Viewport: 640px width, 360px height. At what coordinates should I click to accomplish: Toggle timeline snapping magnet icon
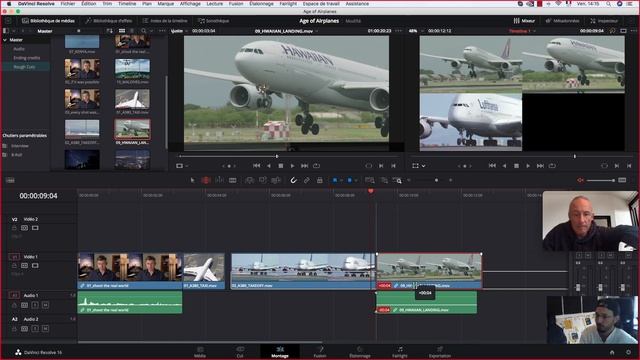coord(293,180)
